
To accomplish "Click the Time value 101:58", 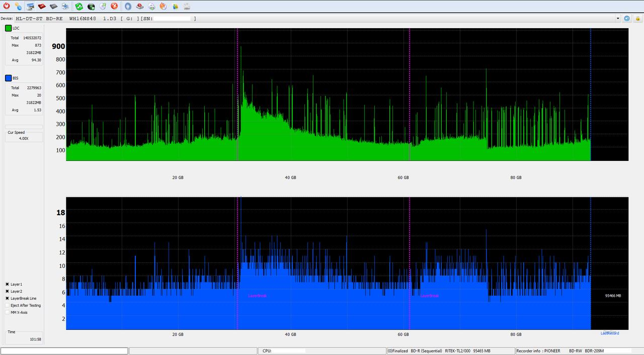I will coord(35,339).
